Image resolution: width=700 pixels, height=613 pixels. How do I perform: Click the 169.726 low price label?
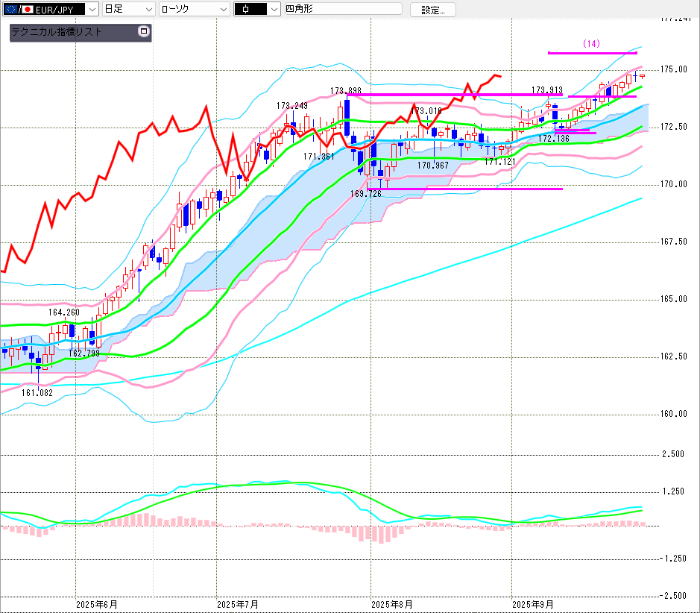[365, 193]
